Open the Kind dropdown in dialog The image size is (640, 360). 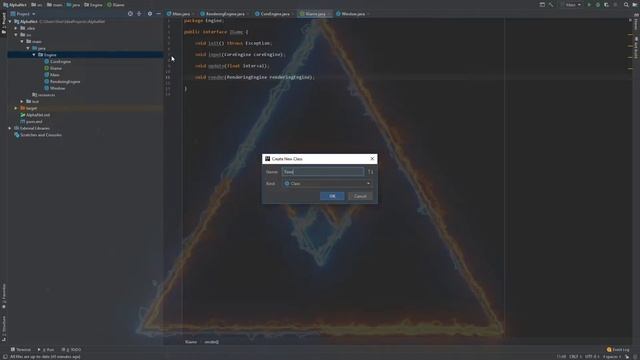(327, 184)
